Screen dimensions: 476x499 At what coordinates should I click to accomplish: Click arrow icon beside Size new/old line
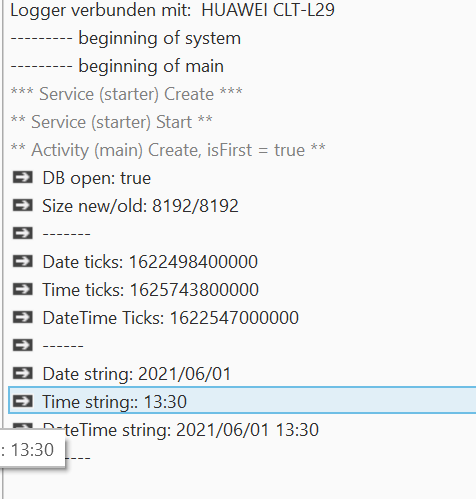pos(23,205)
